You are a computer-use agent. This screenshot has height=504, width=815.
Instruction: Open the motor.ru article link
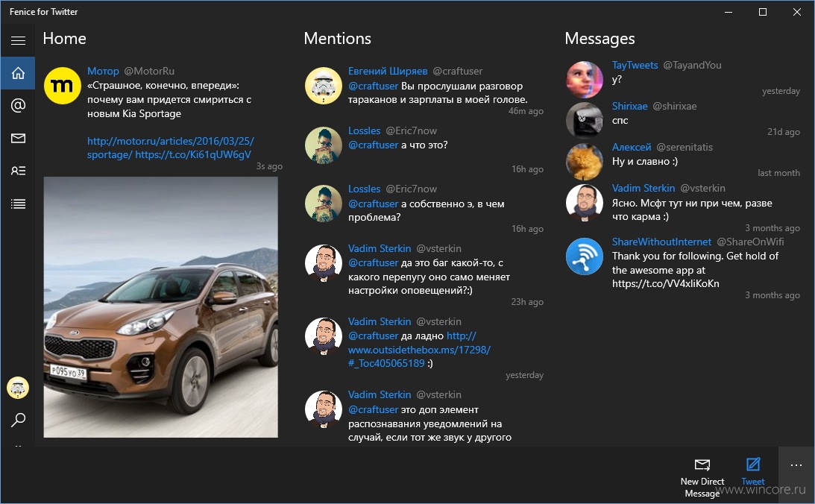(171, 148)
